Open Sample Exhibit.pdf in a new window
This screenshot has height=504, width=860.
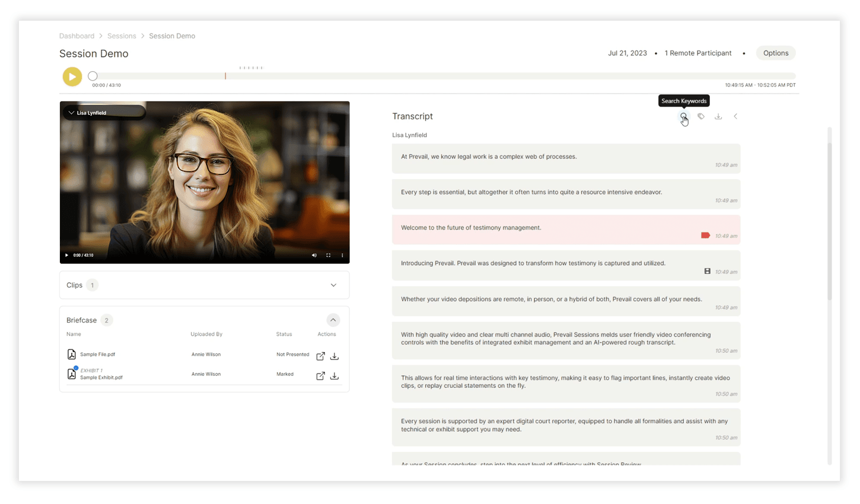pyautogui.click(x=320, y=376)
